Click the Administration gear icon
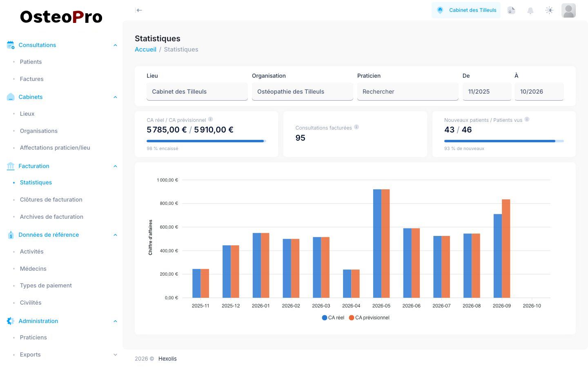The image size is (588, 368). tap(11, 321)
